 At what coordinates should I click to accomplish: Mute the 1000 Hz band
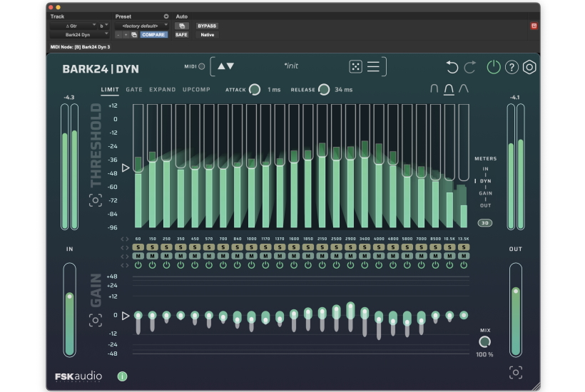coord(251,256)
